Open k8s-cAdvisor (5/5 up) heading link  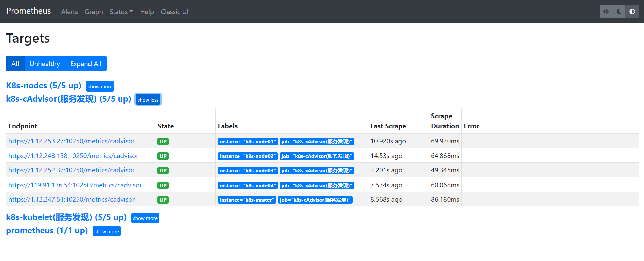point(69,99)
